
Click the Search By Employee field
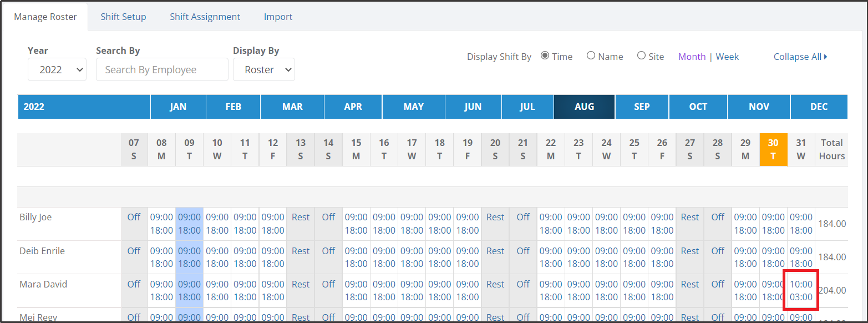point(162,69)
